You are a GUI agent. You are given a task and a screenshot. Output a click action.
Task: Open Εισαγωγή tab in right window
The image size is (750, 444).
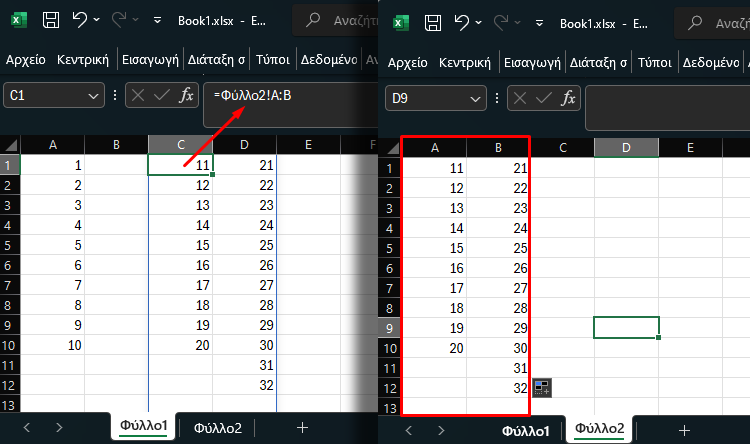pyautogui.click(x=532, y=63)
